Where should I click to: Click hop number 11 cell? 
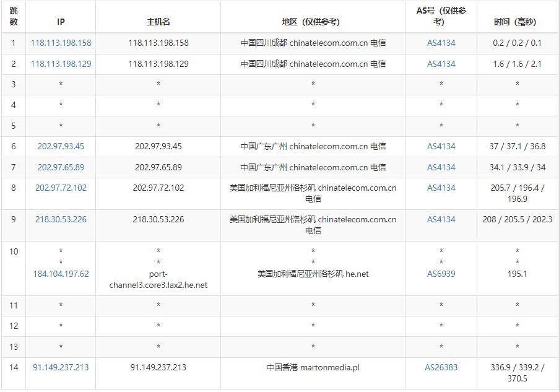pos(14,306)
